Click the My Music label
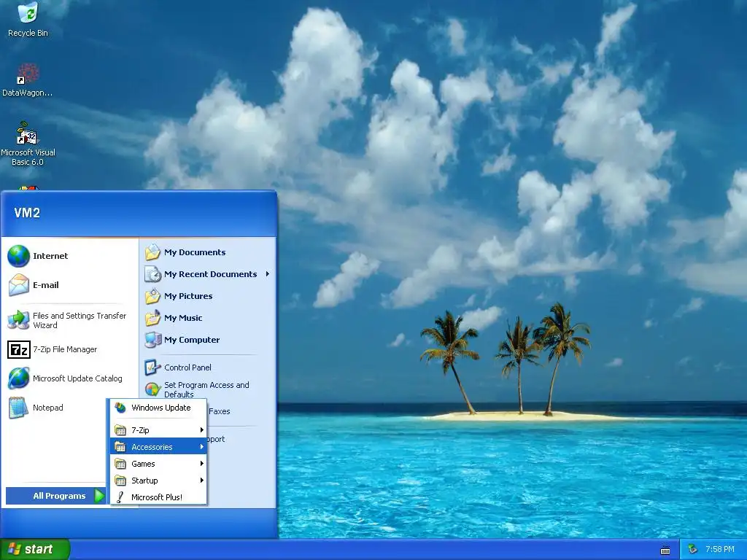The width and height of the screenshot is (747, 560). [183, 318]
